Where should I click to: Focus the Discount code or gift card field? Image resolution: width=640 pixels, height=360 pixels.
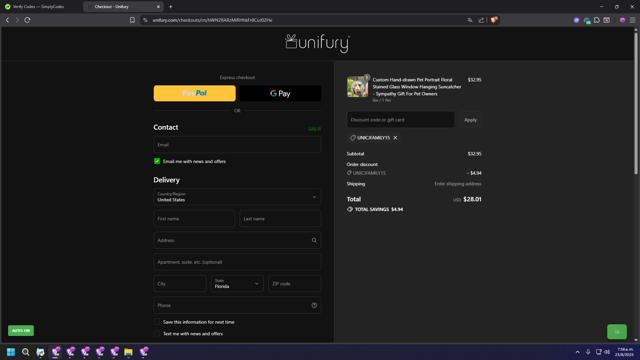point(400,120)
